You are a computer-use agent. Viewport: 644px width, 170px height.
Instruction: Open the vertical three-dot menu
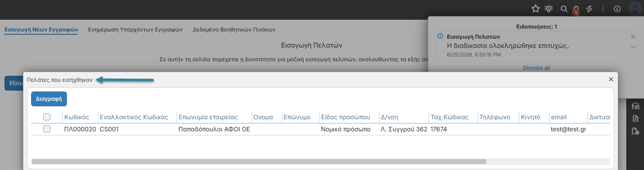[603, 8]
